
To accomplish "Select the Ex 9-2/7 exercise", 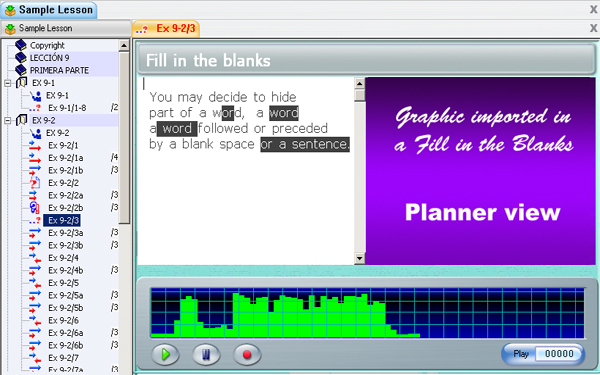I will 64,358.
